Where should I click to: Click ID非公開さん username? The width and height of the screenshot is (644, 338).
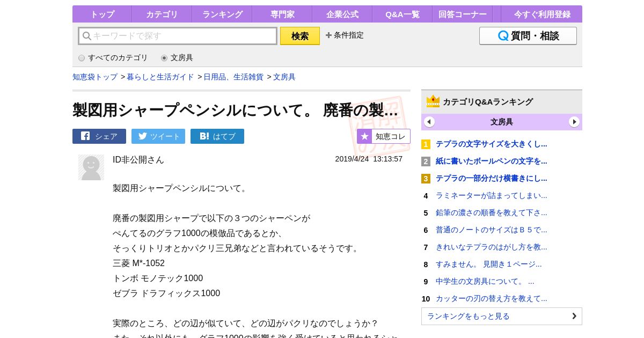(138, 159)
